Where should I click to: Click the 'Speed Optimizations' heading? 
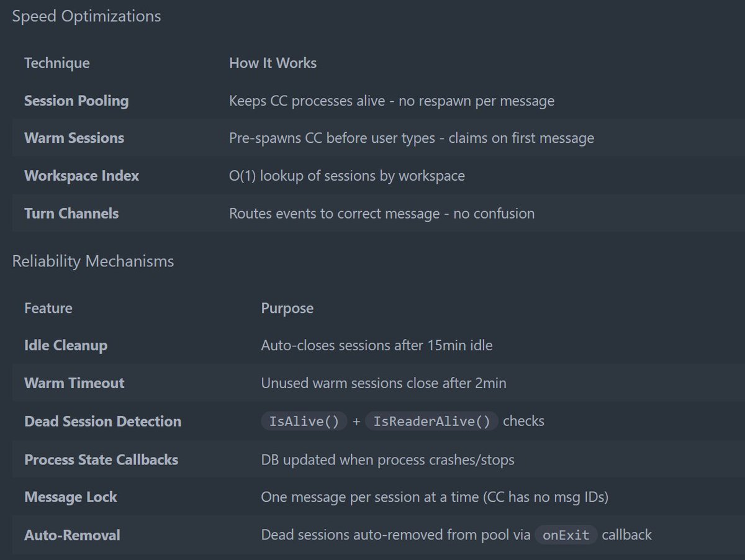click(x=86, y=16)
